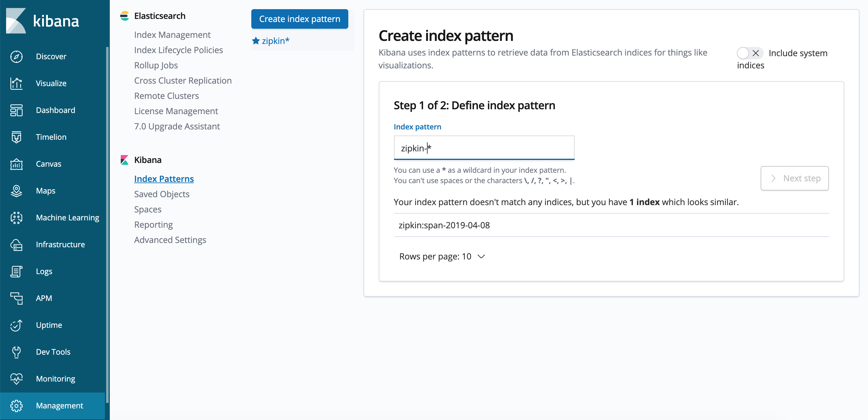Open Monitoring via heartbeat icon
This screenshot has width=868, height=420.
[16, 379]
